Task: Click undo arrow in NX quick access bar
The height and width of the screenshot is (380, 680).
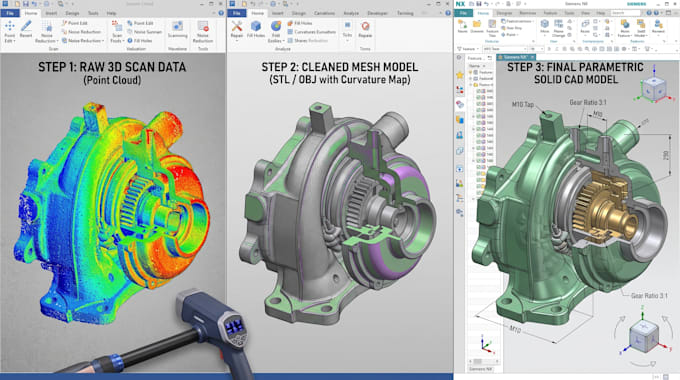Action: pyautogui.click(x=486, y=4)
